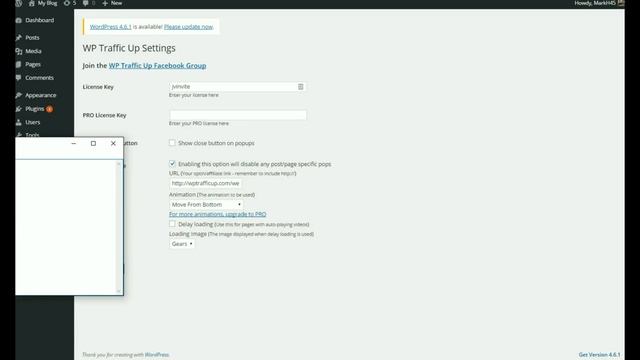
Task: Click the Users person icon
Action: [x=19, y=122]
